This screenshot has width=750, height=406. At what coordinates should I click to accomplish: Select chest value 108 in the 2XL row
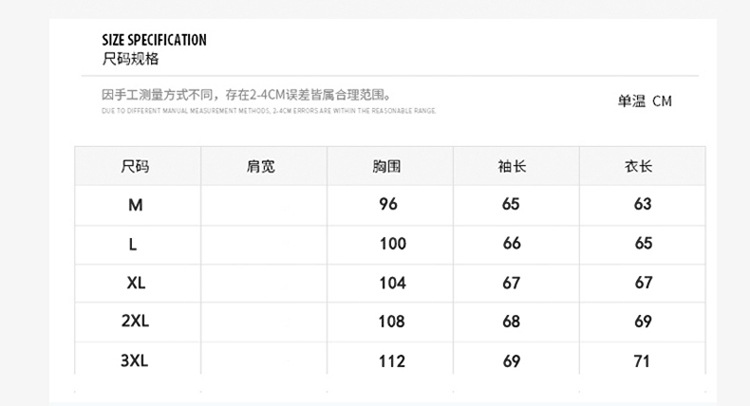pyautogui.click(x=391, y=322)
